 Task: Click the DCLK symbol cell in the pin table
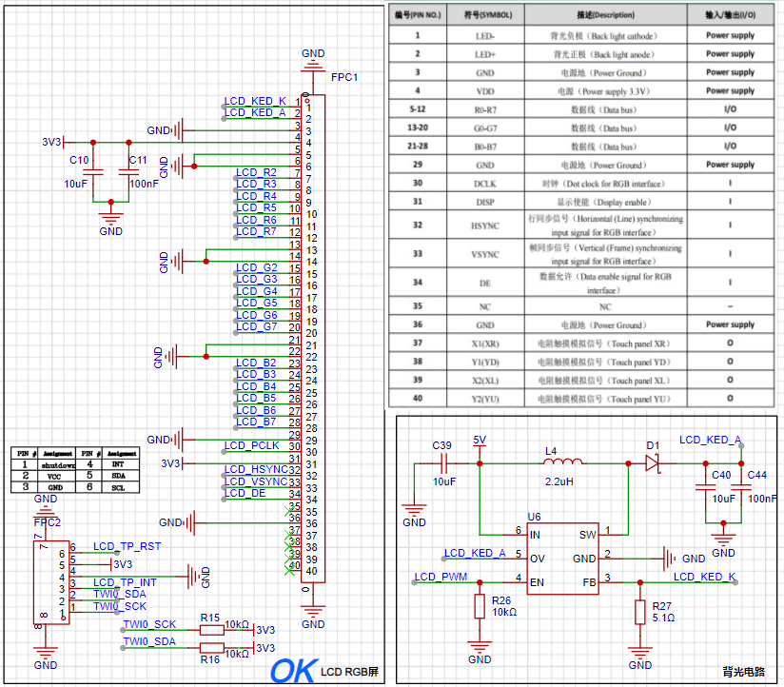tap(485, 184)
